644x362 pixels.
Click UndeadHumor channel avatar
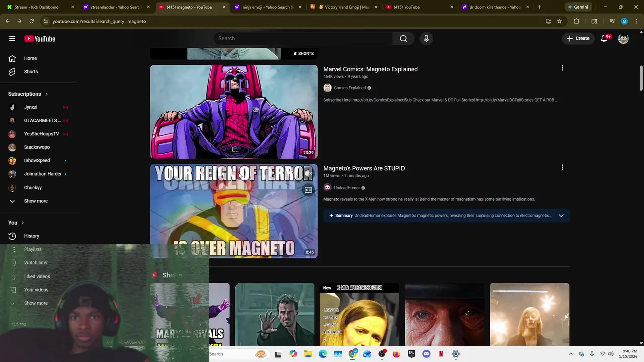[327, 188]
